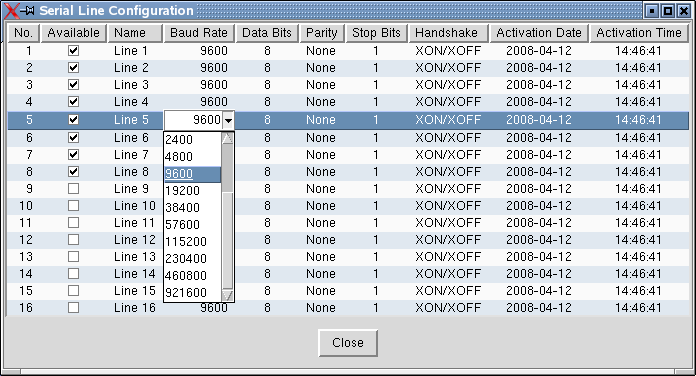
Task: Click Stop Bits cell of Line 7
Action: (376, 154)
